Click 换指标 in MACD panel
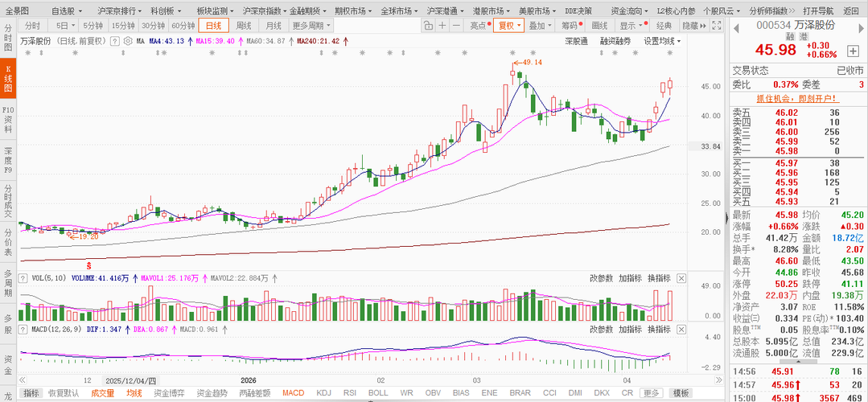868x402 pixels. tap(659, 329)
